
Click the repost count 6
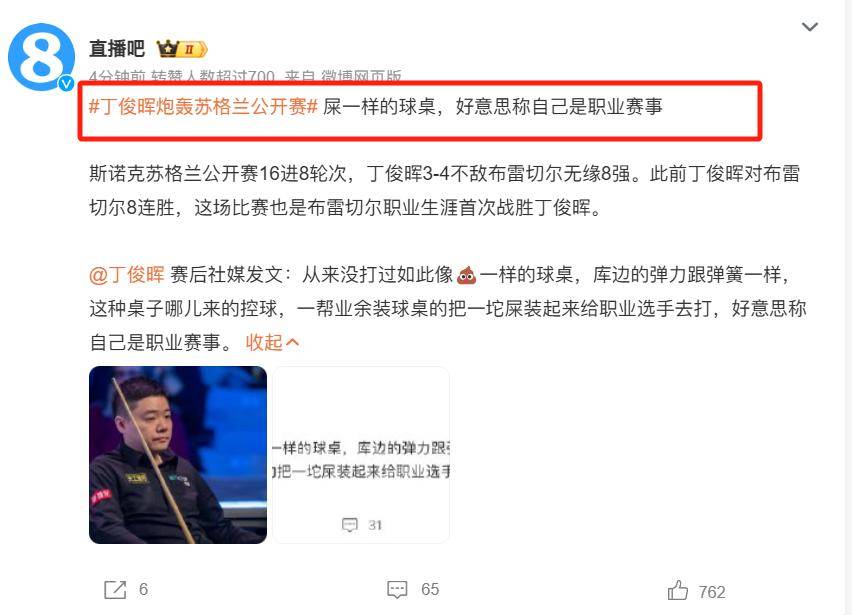tap(143, 589)
